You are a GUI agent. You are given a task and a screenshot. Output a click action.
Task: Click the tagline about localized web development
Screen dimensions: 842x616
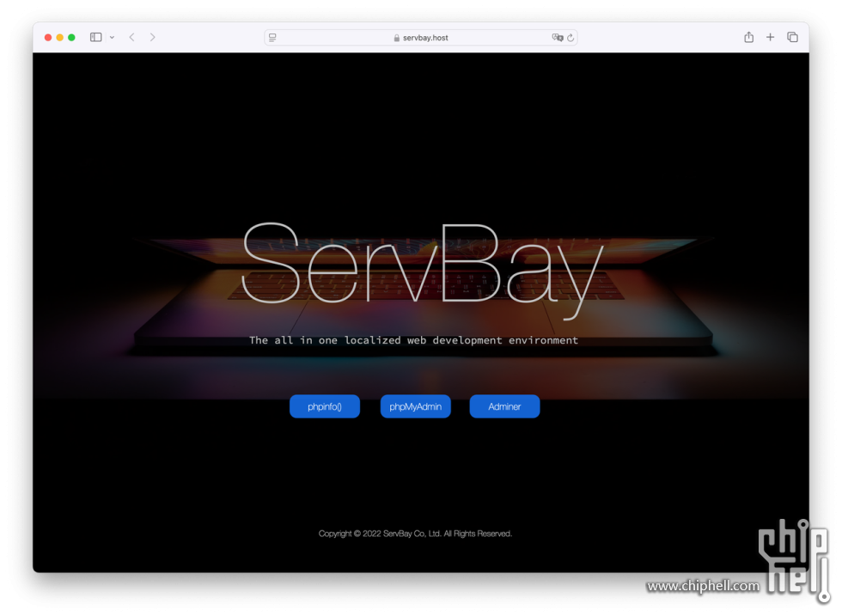pos(413,340)
